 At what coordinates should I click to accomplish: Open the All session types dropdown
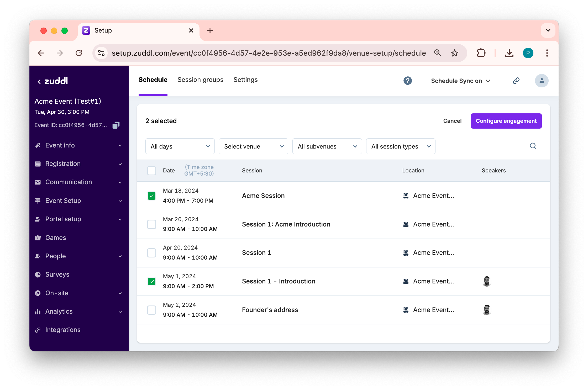click(401, 146)
